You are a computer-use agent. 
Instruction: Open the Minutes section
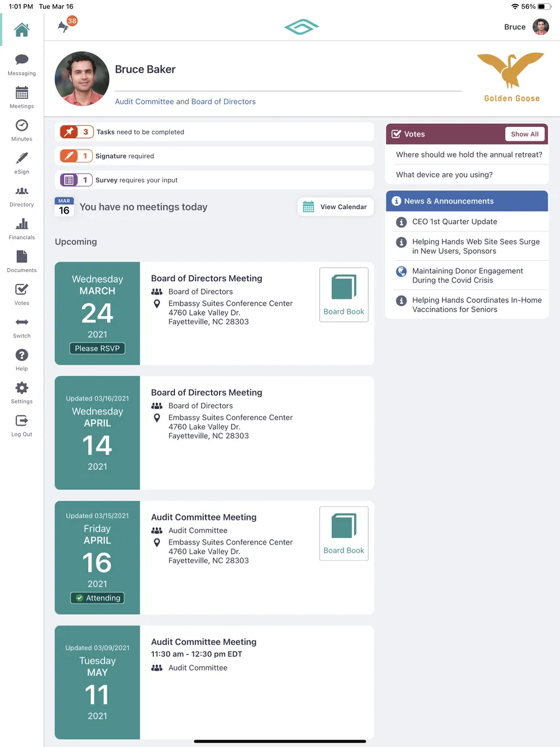22,130
